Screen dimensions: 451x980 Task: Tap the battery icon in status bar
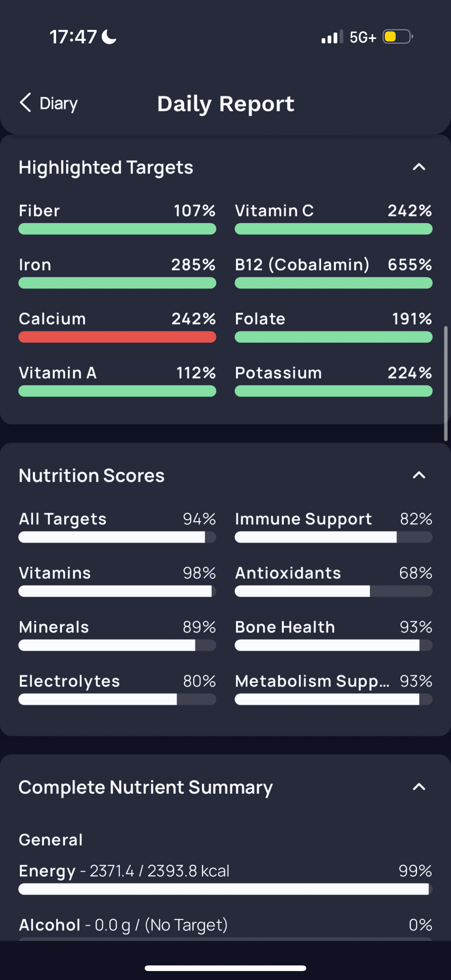tap(398, 37)
